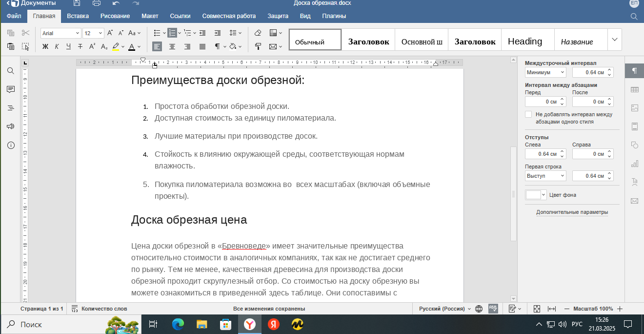Toggle fit to page button in status bar
Screen dimensions: 644x334
pos(537,309)
